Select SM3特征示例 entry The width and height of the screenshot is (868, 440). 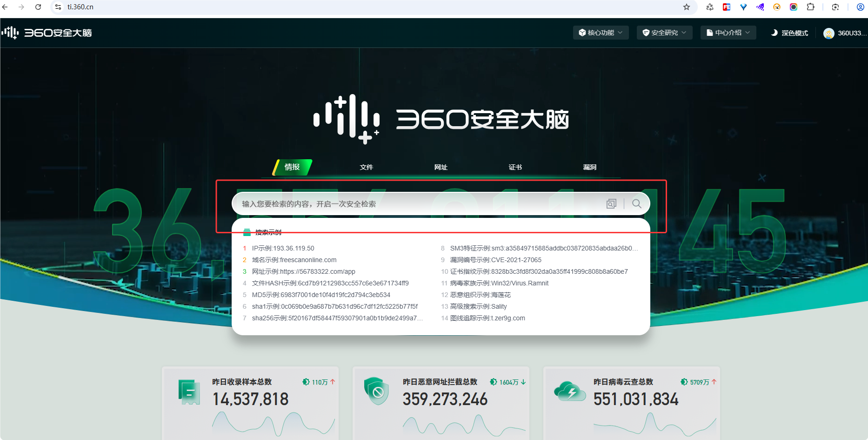(544, 248)
